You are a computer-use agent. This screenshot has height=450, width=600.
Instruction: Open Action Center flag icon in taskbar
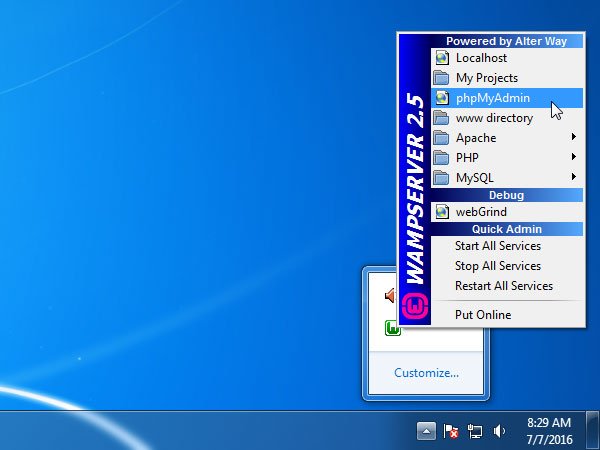tap(451, 431)
